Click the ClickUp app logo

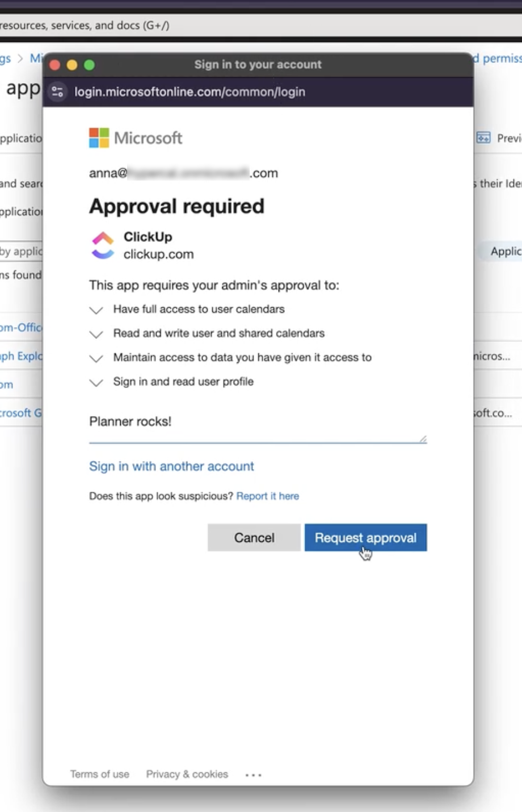pos(103,245)
